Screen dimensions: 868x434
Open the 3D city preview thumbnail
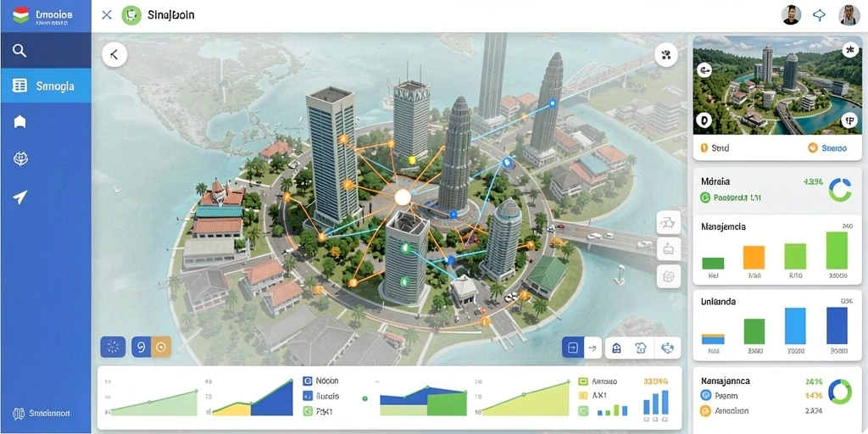click(x=776, y=86)
